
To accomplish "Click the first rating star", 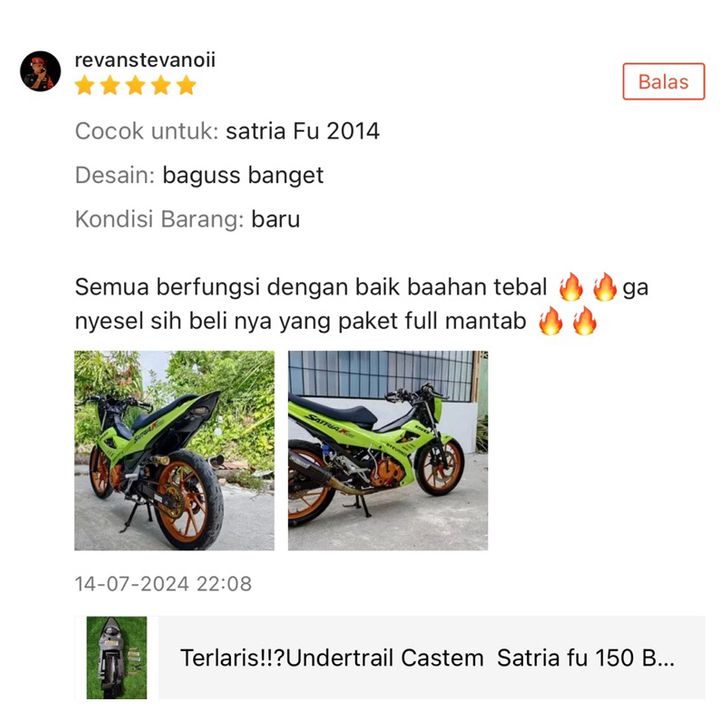I will [x=85, y=86].
